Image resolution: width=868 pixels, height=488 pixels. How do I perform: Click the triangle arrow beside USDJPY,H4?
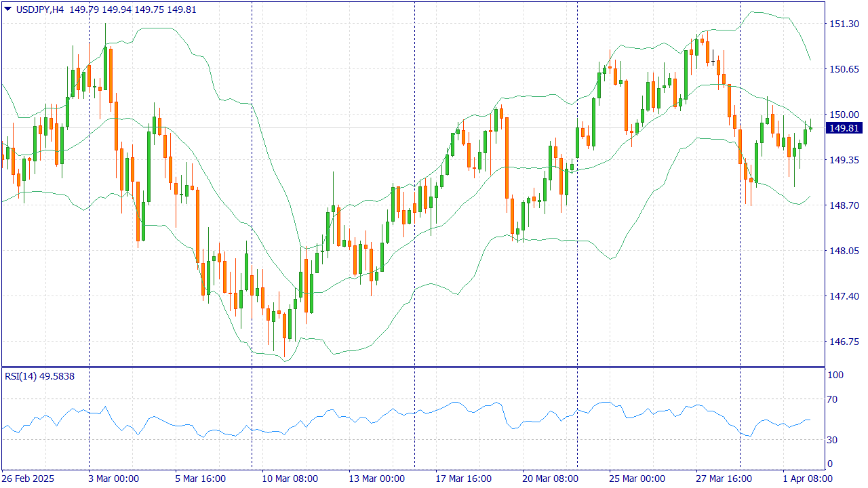8,9
